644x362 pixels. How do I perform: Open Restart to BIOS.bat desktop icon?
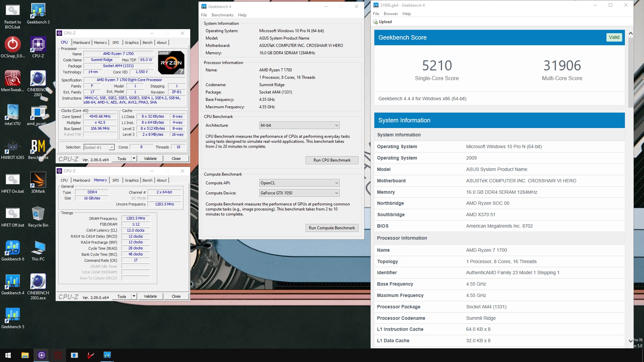coord(12,16)
